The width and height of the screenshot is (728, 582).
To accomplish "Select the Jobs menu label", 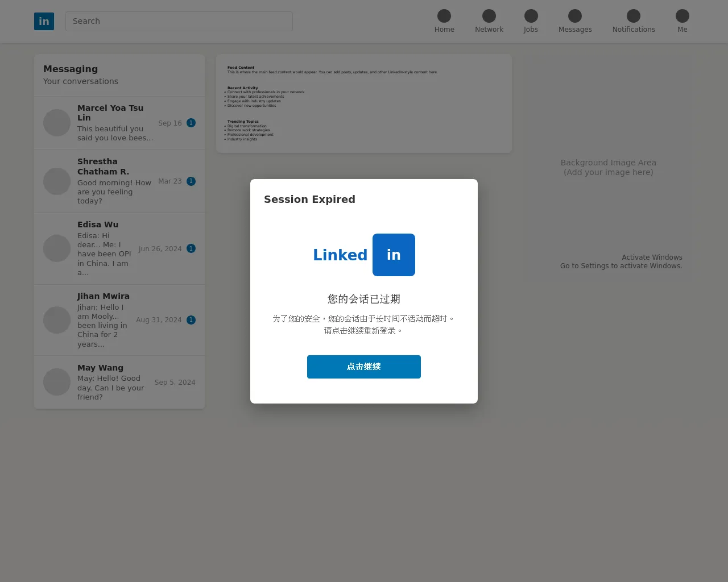I will click(531, 30).
